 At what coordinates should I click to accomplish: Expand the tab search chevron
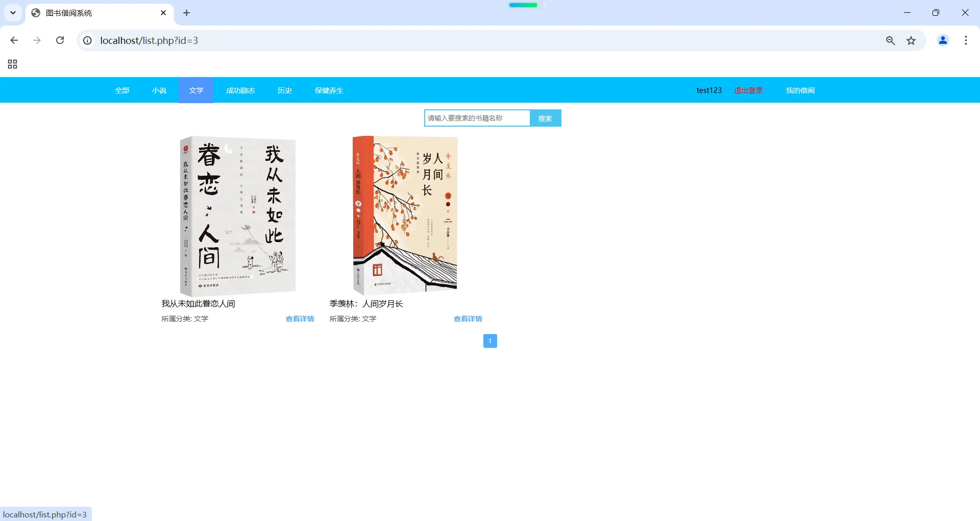tap(13, 13)
